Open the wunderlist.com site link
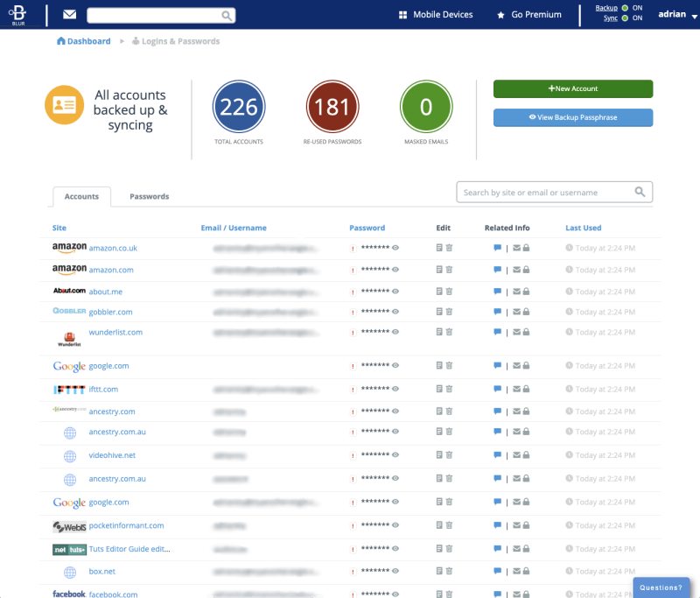 pyautogui.click(x=115, y=333)
